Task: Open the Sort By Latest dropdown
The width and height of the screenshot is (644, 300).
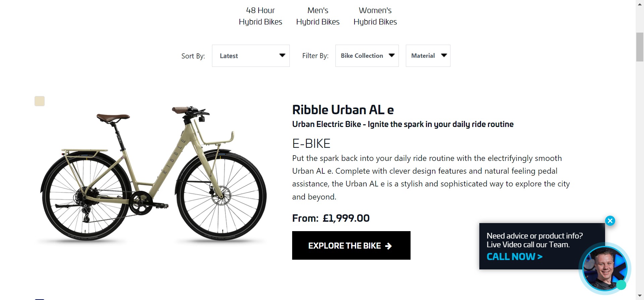Action: (251, 56)
